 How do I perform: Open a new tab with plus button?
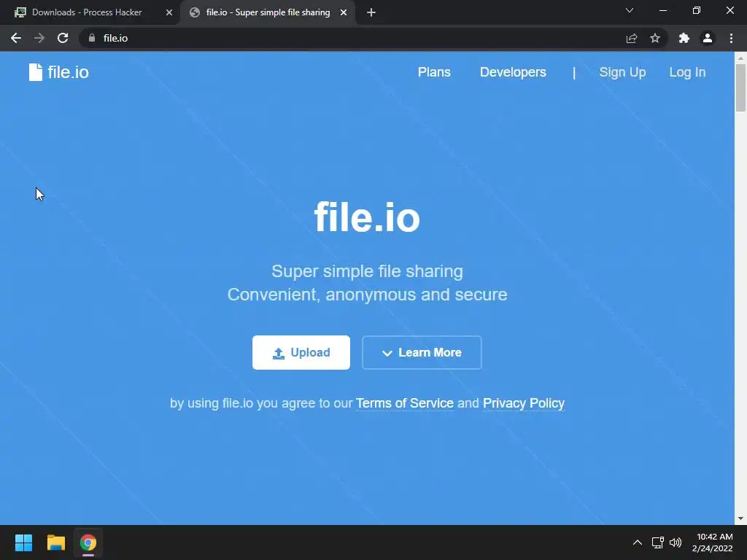(371, 12)
